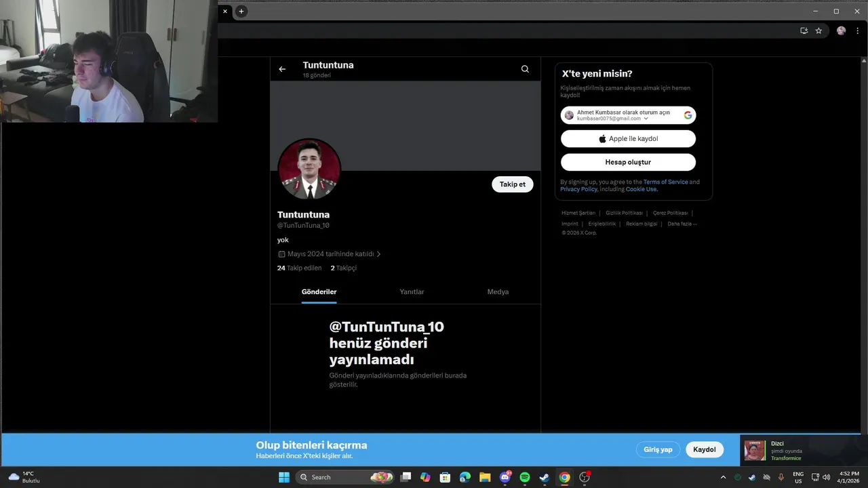The height and width of the screenshot is (488, 868).
Task: Open clock showing 4:52 PM
Action: tap(849, 477)
